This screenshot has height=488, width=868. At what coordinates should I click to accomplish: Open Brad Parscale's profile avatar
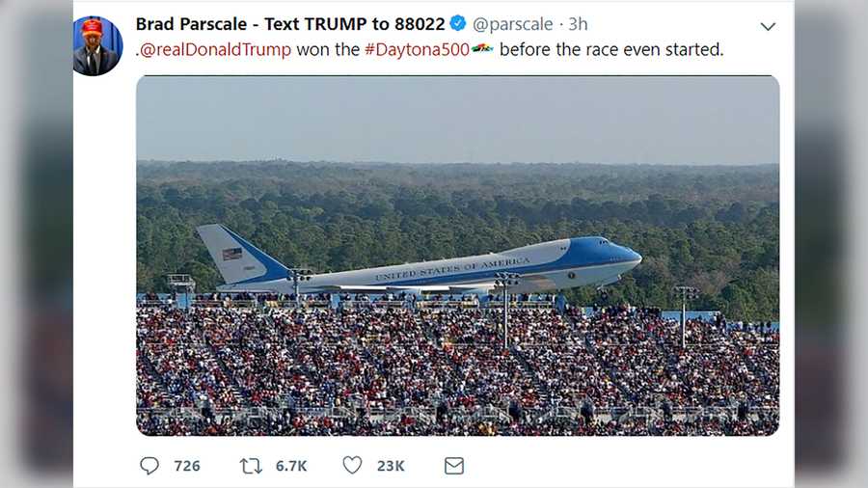click(x=97, y=45)
